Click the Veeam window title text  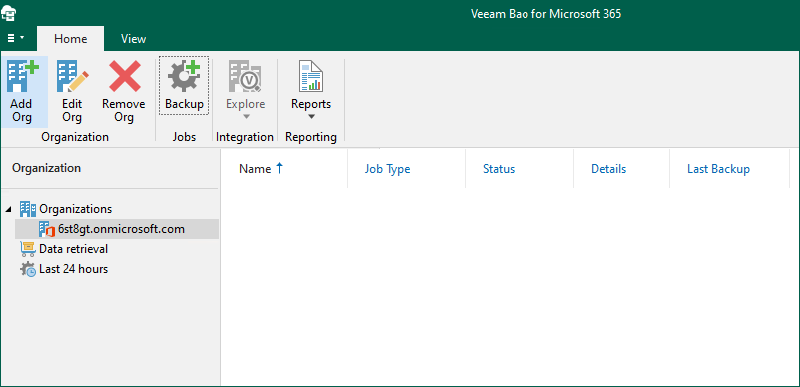click(546, 14)
